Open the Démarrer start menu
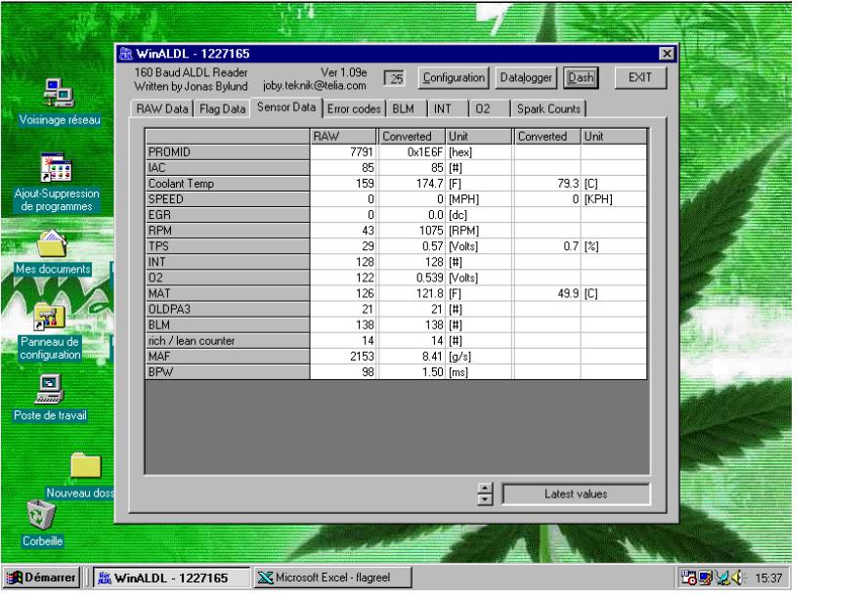 tap(41, 578)
